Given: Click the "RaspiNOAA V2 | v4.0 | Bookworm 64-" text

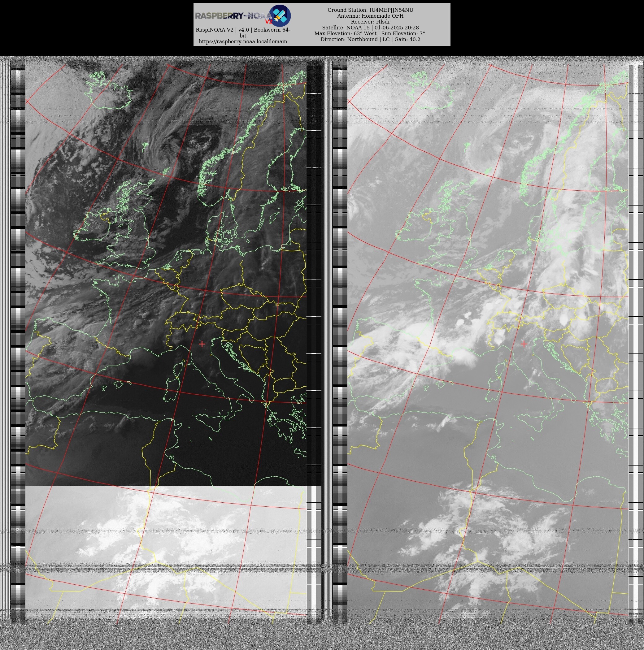Looking at the screenshot, I should click(x=243, y=30).
